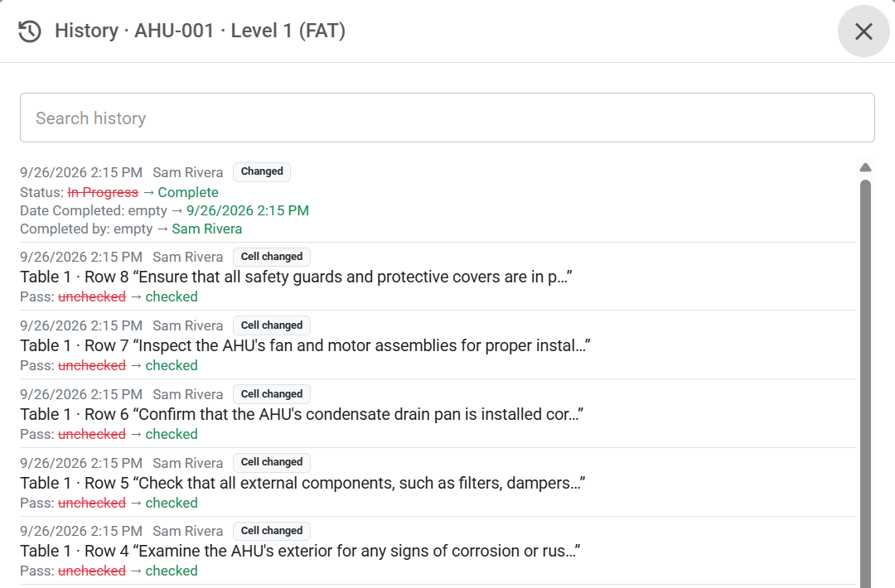Screen dimensions: 895x588
Task: Click the scrollbar up arrow
Action: (865, 167)
